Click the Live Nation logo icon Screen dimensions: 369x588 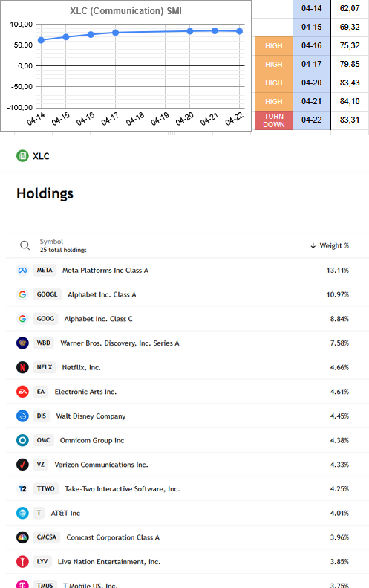pos(22,562)
